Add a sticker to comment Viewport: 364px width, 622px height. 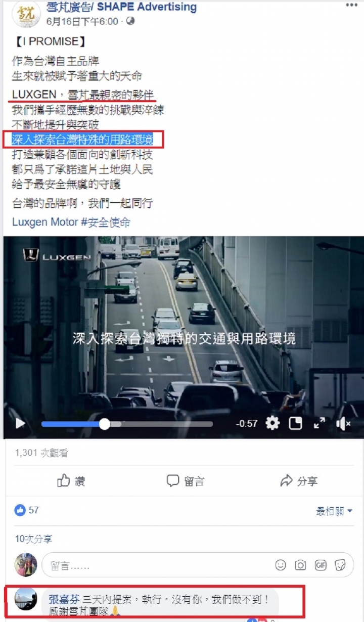click(341, 565)
